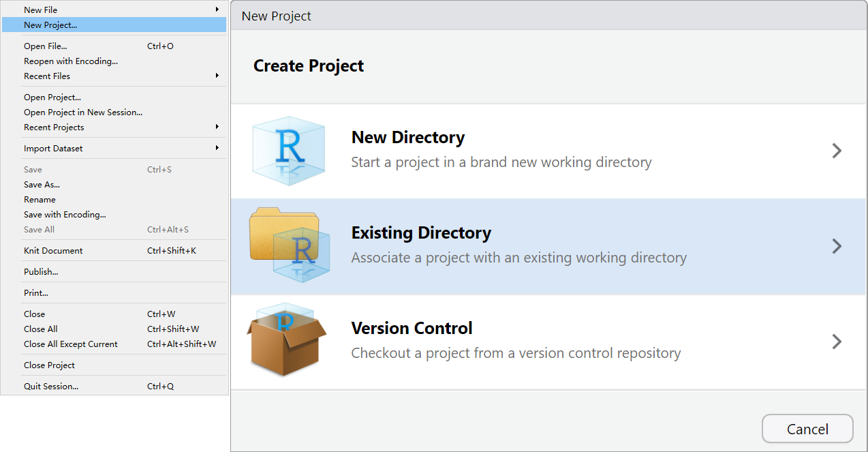Choose Close All Except Current

click(71, 344)
